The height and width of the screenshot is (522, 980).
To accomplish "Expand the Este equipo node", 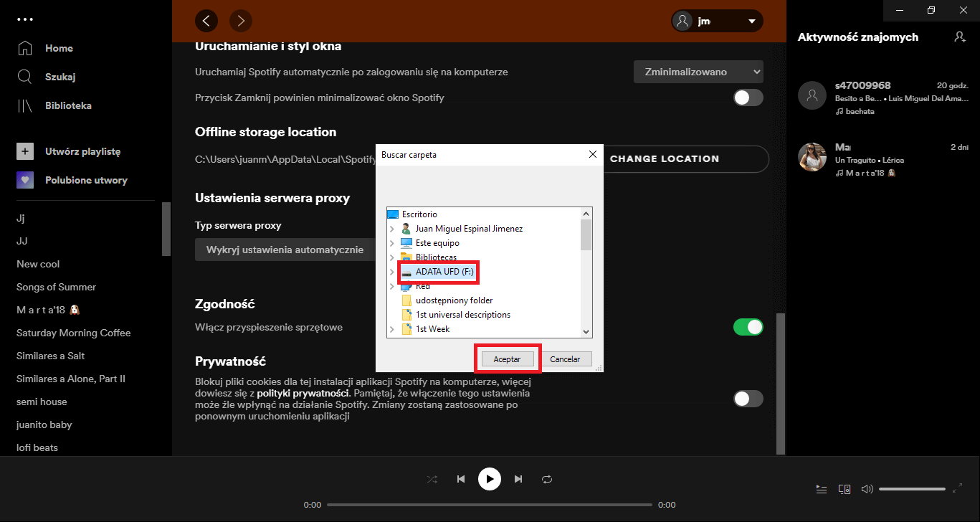I will click(x=392, y=243).
